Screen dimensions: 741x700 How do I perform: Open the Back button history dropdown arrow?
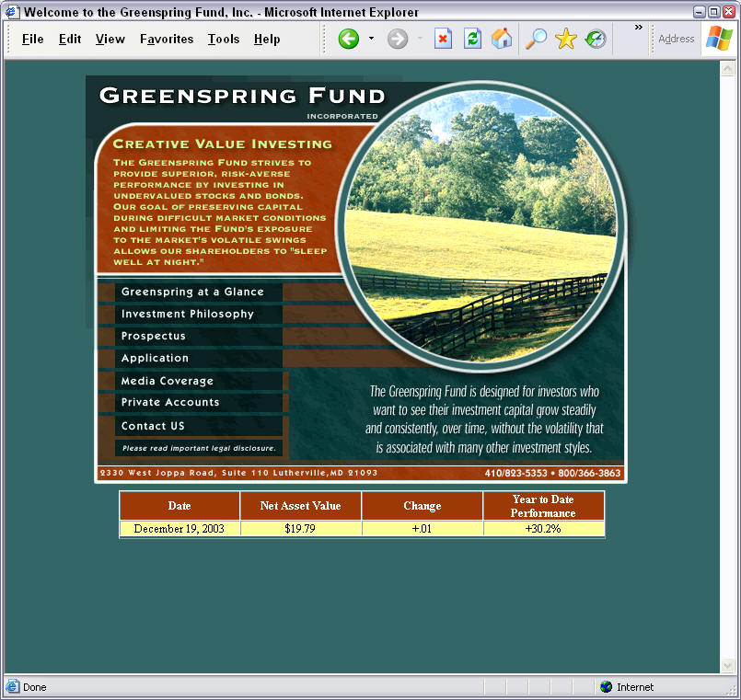coord(372,39)
